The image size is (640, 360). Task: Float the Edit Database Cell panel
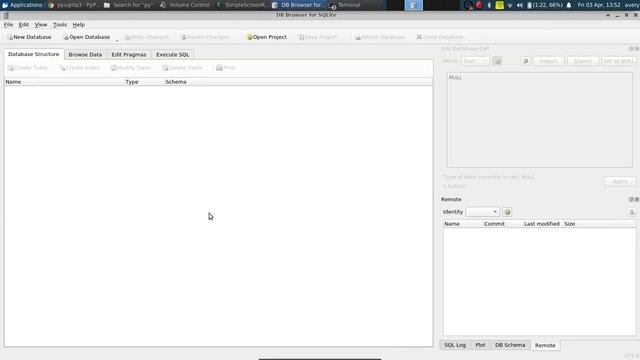(x=631, y=49)
